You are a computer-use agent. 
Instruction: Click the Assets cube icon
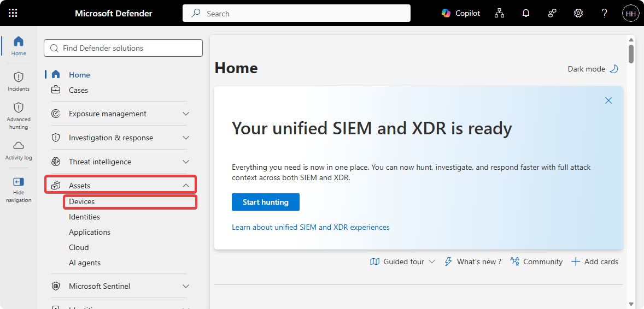tap(56, 186)
